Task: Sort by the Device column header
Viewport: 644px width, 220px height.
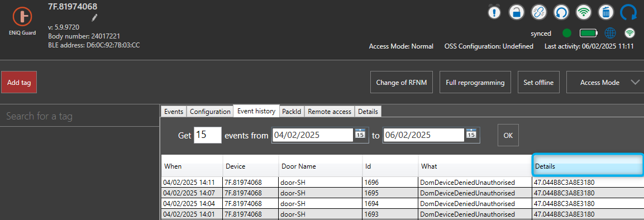Action: pos(251,166)
